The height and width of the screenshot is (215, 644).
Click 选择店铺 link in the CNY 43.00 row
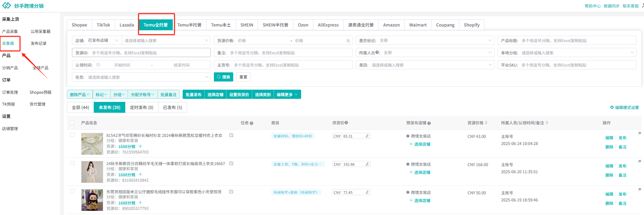coord(420,144)
